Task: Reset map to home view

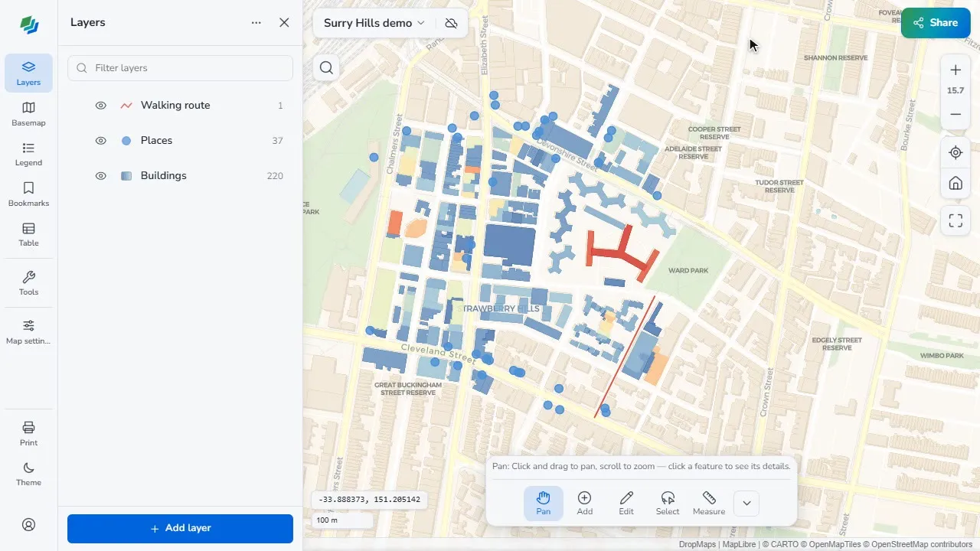Action: pyautogui.click(x=955, y=184)
